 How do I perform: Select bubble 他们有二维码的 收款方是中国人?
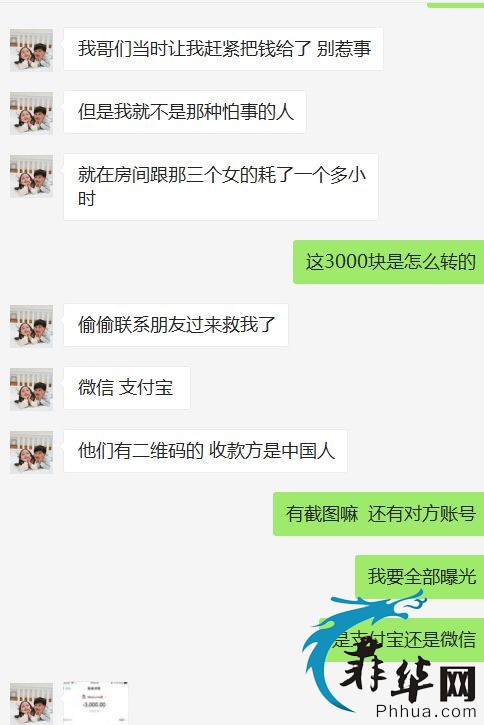[205, 451]
